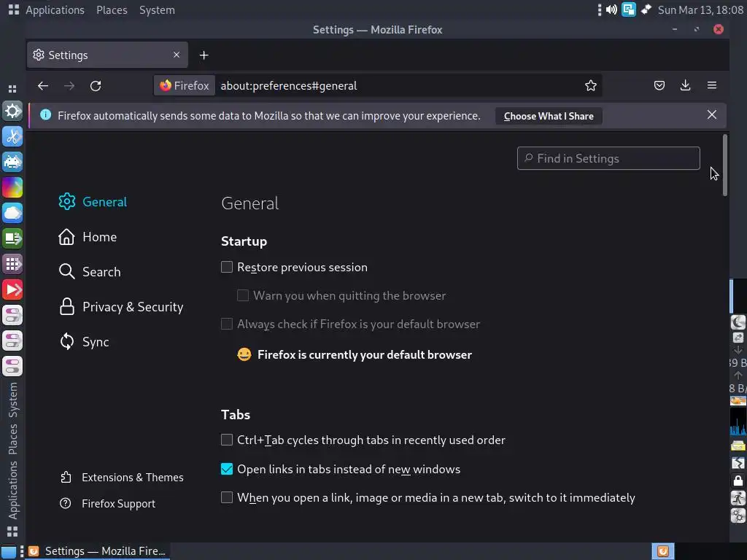Image resolution: width=747 pixels, height=560 pixels.
Task: Toggle Warn you when quitting the browser
Action: 243,296
